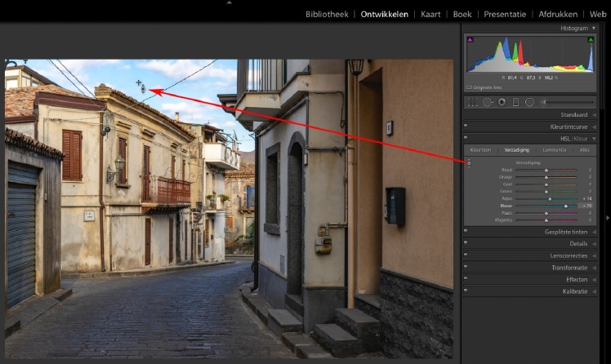Select the Crop Overlay tool

[473, 102]
